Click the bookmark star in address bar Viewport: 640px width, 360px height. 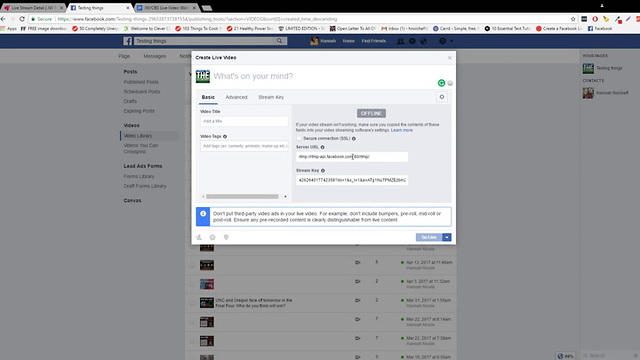573,19
